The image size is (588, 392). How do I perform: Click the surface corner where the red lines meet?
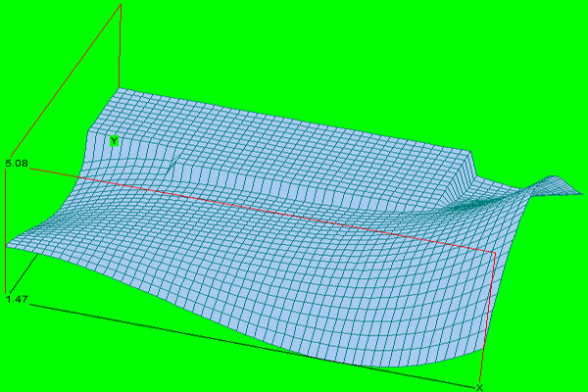pyautogui.click(x=495, y=254)
